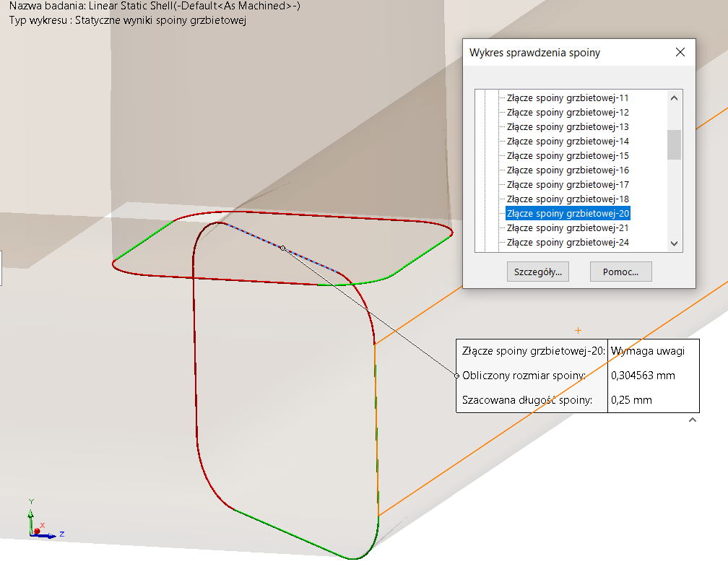The image size is (728, 572).
Task: Select Złącze spoiny grzbietowej-24 in the list
Action: pos(567,242)
